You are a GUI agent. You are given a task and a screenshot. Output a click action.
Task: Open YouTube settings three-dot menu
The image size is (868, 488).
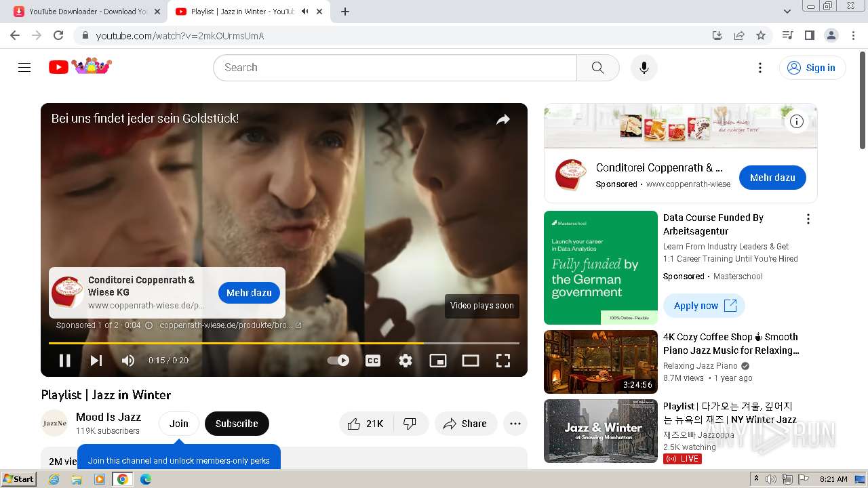click(x=760, y=68)
